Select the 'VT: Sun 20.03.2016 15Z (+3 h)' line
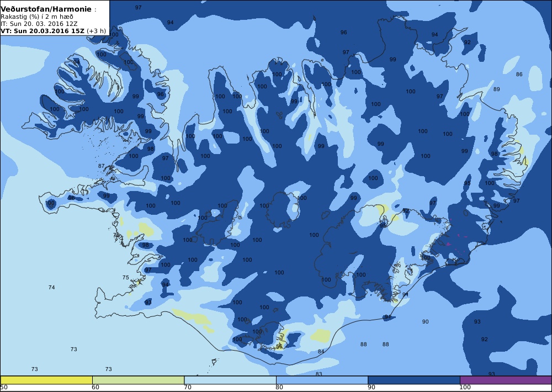 coord(53,30)
